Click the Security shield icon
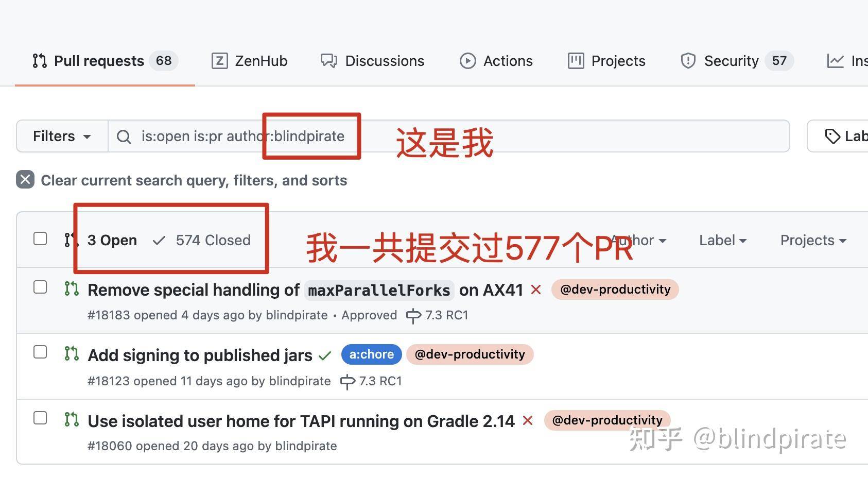This screenshot has height=477, width=868. 688,61
